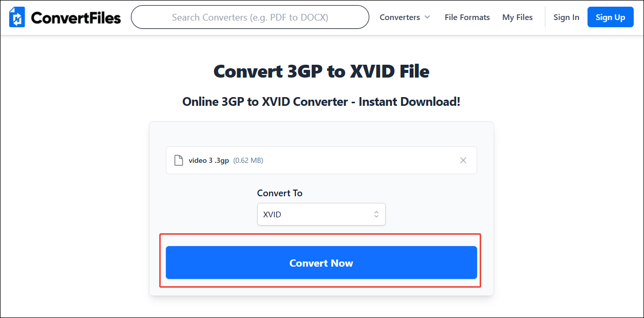The height and width of the screenshot is (318, 644).
Task: Select the file name video 3 .3gp
Action: 209,160
